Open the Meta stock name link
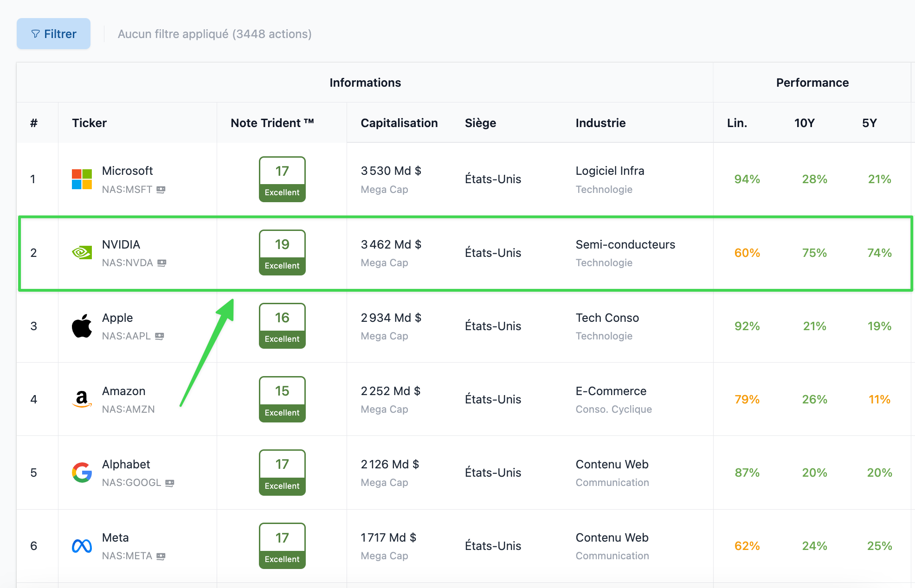 pos(115,537)
